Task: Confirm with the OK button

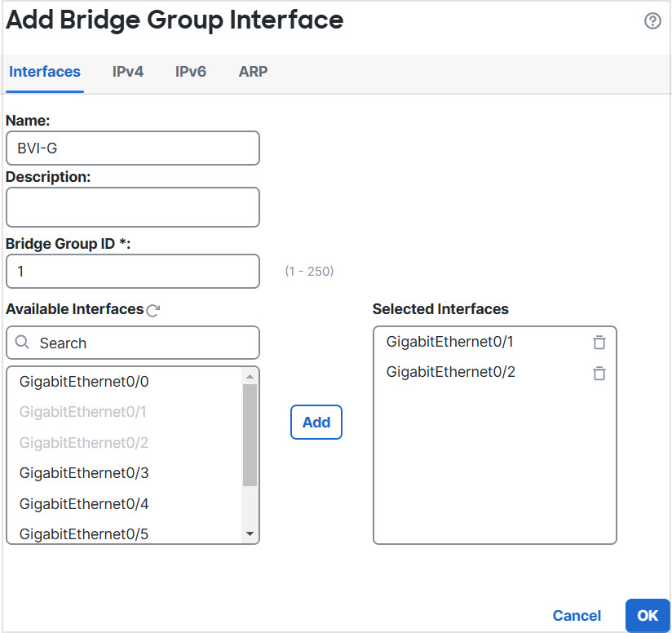Action: pos(648,616)
